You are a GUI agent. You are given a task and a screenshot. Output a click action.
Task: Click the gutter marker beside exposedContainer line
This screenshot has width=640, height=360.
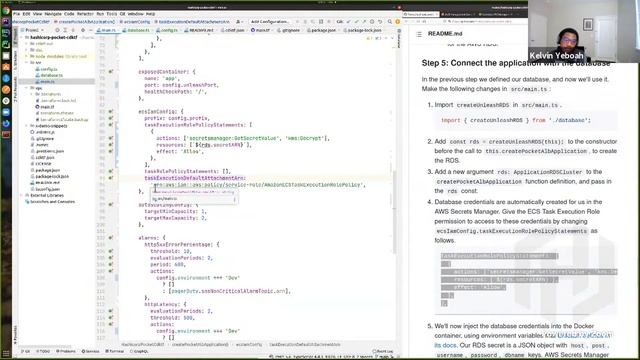pyautogui.click(x=111, y=72)
